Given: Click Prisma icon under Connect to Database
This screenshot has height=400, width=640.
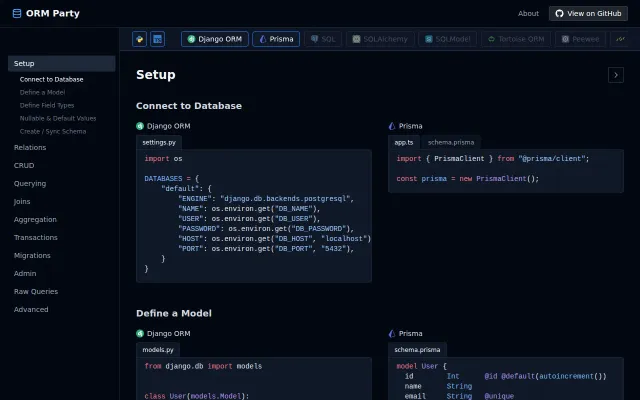Looking at the screenshot, I should (x=392, y=126).
